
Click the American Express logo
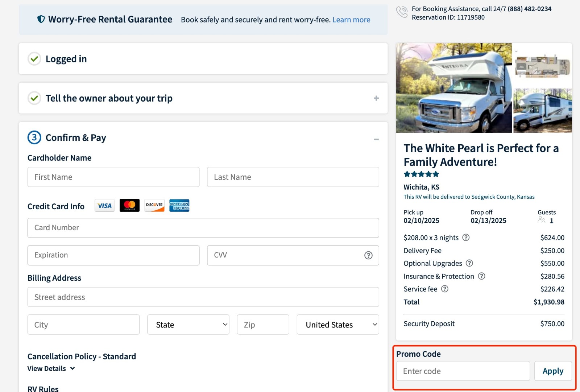point(179,205)
